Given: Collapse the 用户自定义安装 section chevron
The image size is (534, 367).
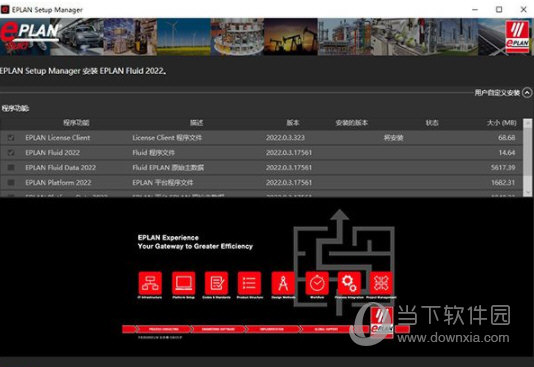Looking at the screenshot, I should click(527, 93).
